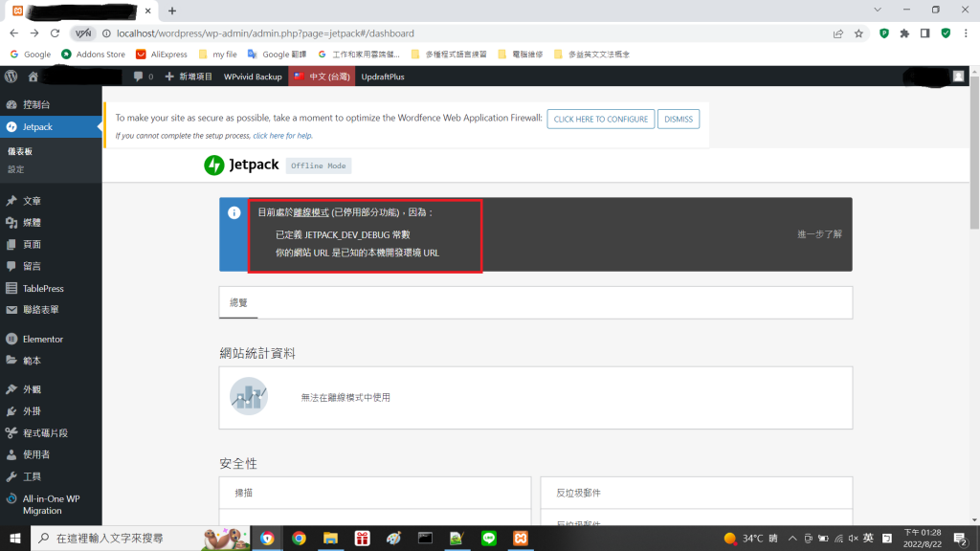Open the 離線模式 link in notice
Image resolution: width=980 pixels, height=551 pixels.
point(311,212)
